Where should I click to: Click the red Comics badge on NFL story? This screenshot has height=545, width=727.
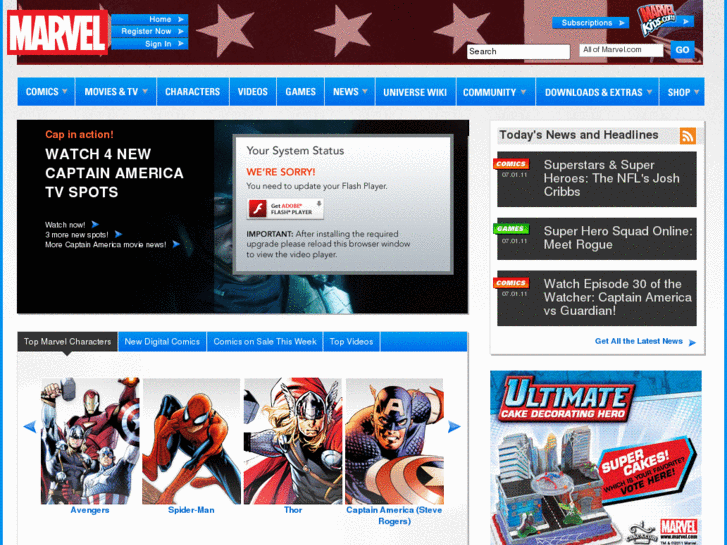pyautogui.click(x=510, y=164)
